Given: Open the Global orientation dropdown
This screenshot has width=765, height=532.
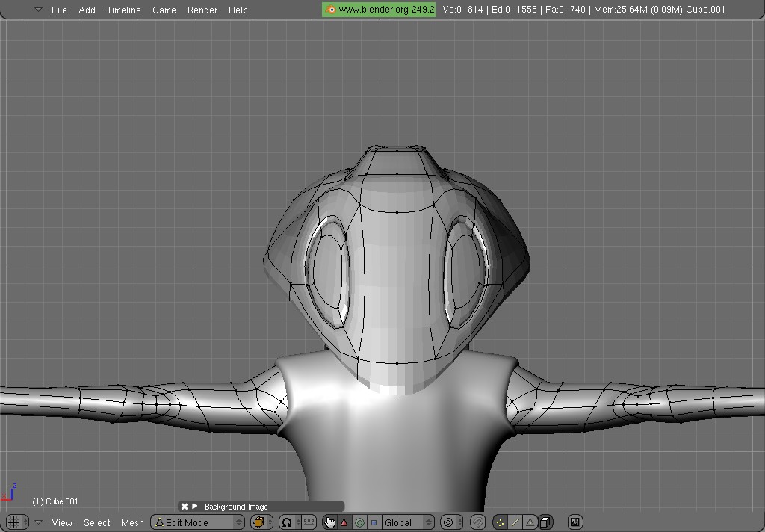Looking at the screenshot, I should 407,522.
